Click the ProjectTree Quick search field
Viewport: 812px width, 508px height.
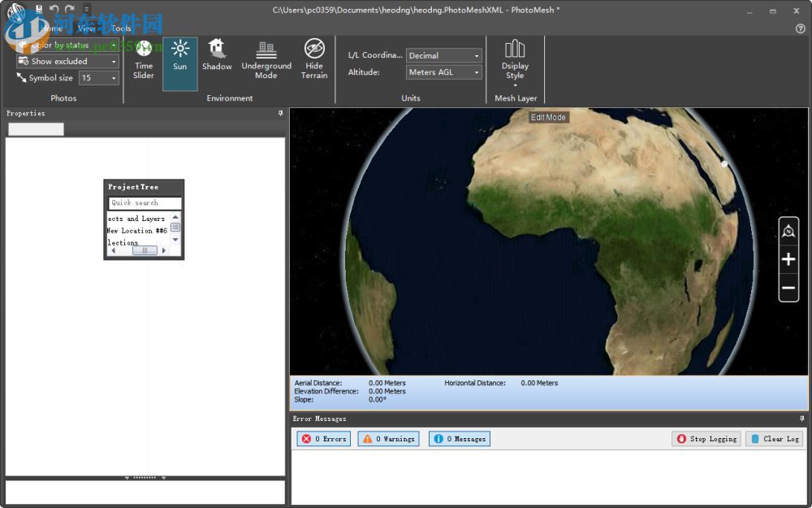(145, 203)
